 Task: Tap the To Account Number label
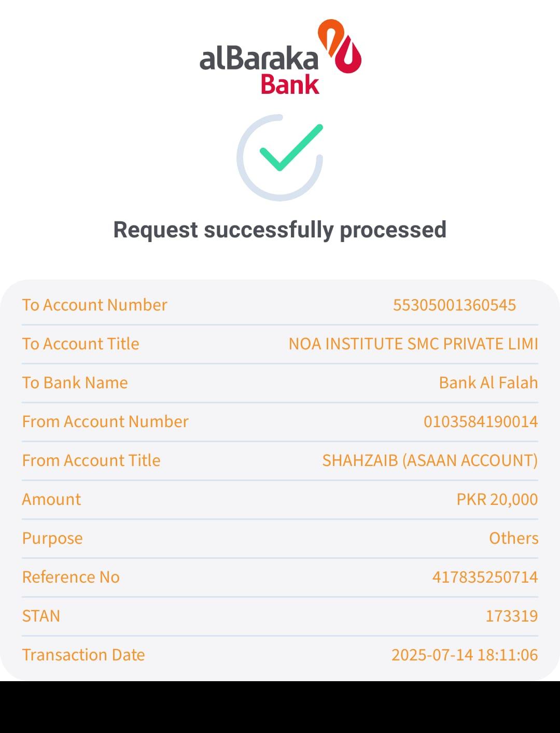click(94, 305)
